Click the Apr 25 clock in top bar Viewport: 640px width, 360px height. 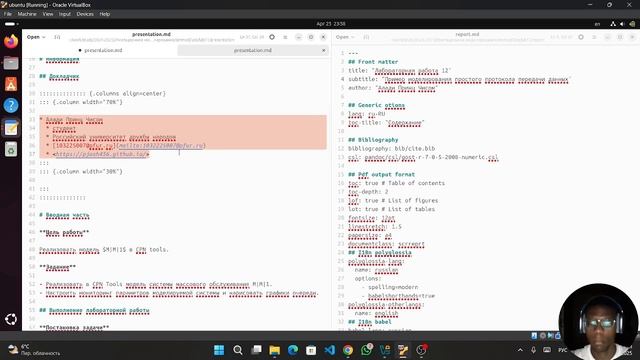pos(331,24)
